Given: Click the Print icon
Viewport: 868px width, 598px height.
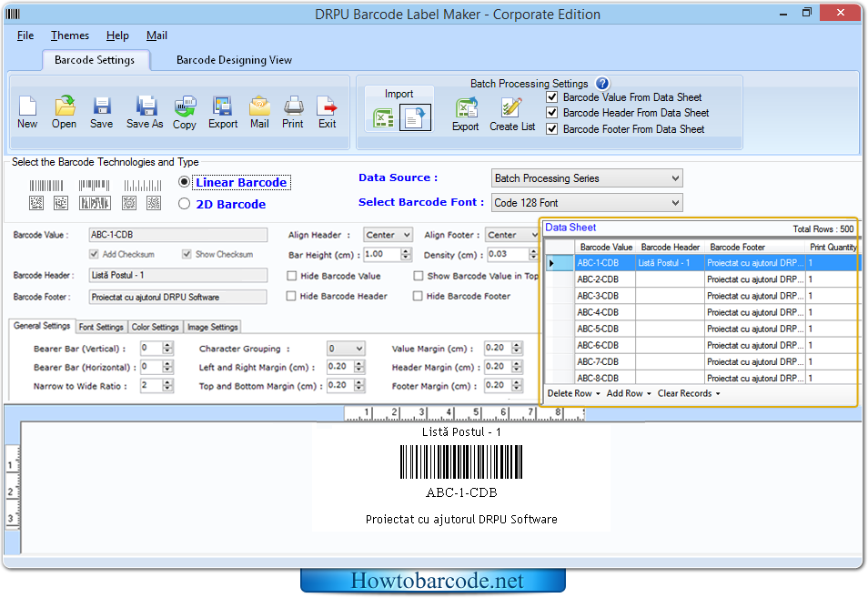Looking at the screenshot, I should click(x=293, y=106).
